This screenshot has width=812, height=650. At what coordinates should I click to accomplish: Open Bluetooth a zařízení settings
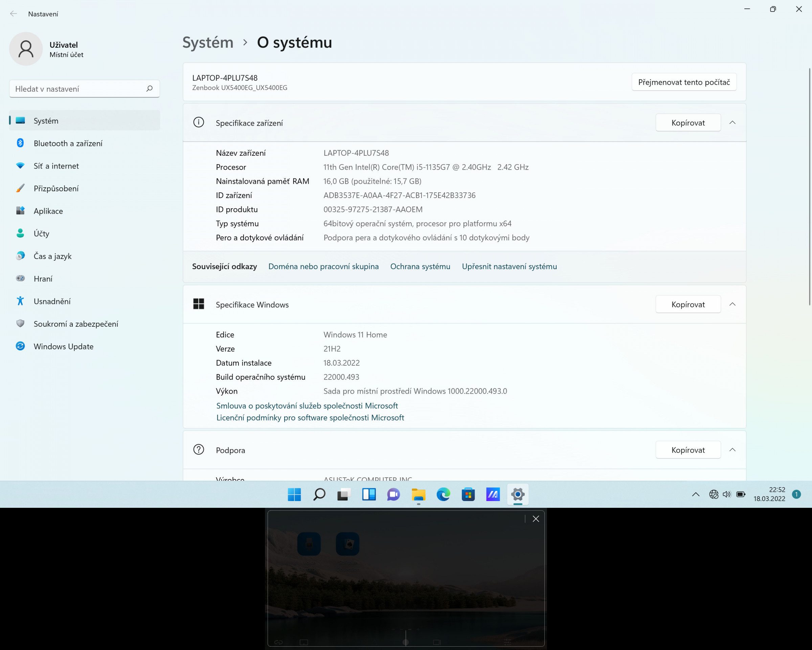click(84, 143)
